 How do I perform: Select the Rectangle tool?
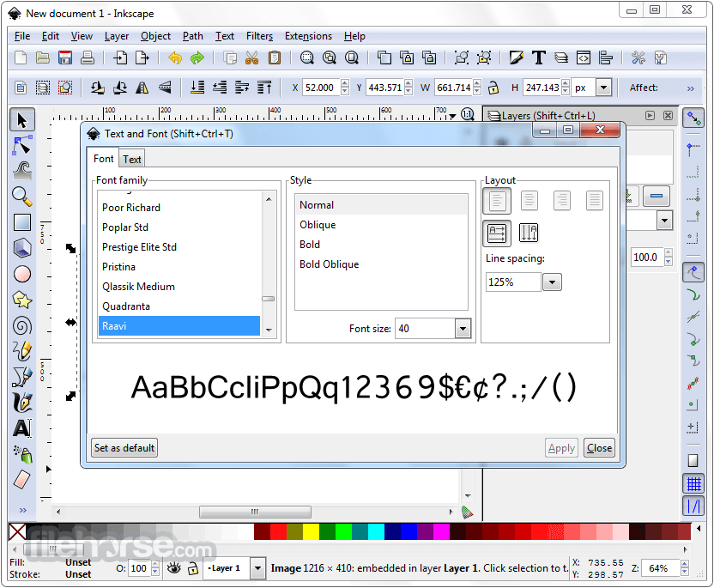click(x=21, y=222)
